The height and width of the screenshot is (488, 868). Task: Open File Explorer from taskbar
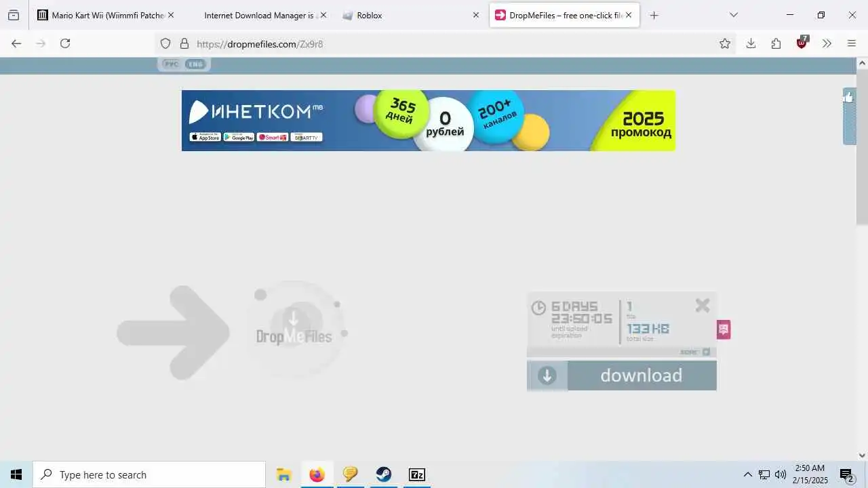pos(283,474)
